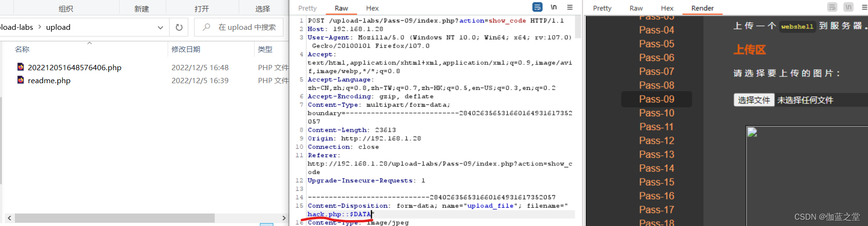
Task: Open the Pass-08 level link
Action: tap(657, 86)
